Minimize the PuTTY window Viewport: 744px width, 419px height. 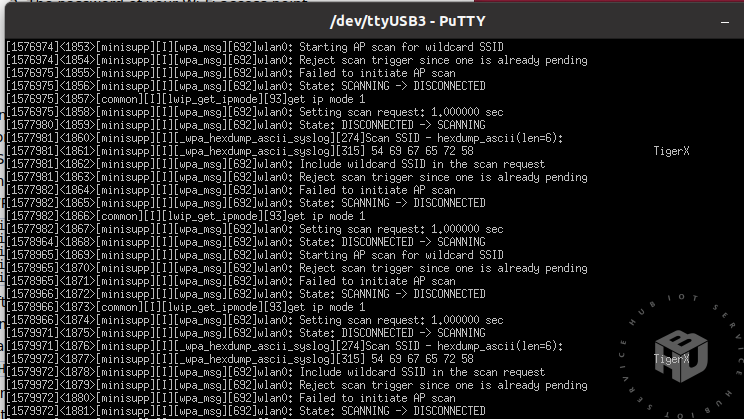point(725,22)
